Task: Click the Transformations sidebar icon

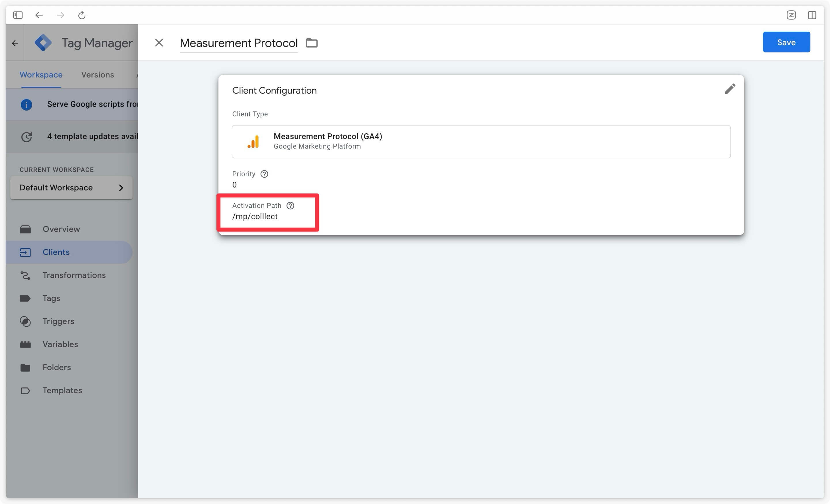Action: tap(25, 275)
